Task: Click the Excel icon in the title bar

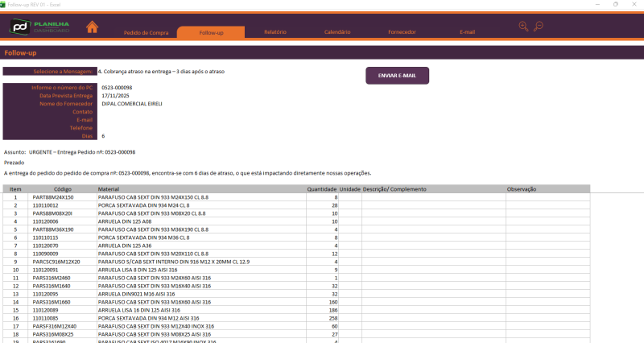Action: pyautogui.click(x=4, y=4)
